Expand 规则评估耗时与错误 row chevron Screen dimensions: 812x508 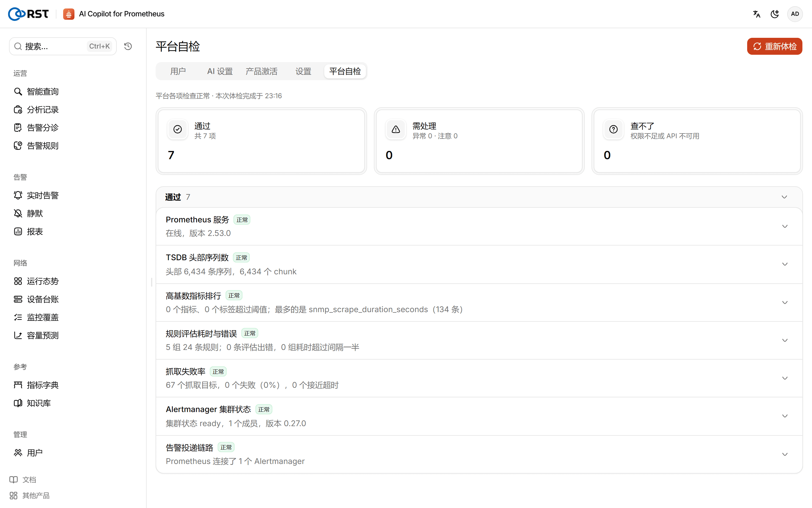coord(785,340)
